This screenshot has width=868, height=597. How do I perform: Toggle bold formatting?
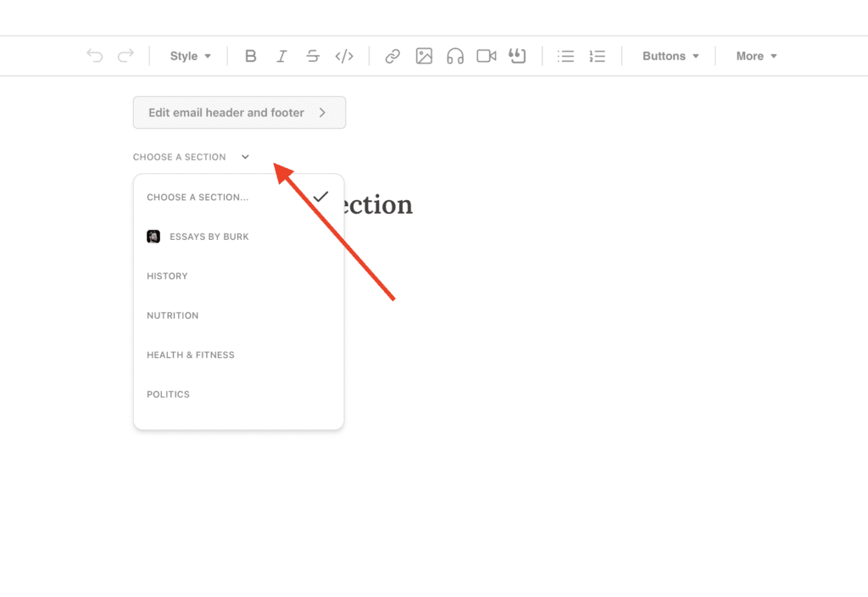click(x=251, y=55)
